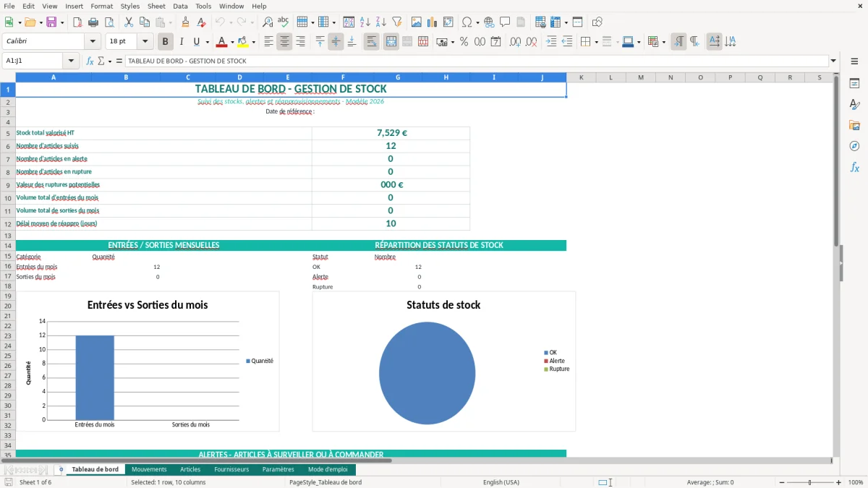
Task: Click the English (USA) language status
Action: [501, 482]
